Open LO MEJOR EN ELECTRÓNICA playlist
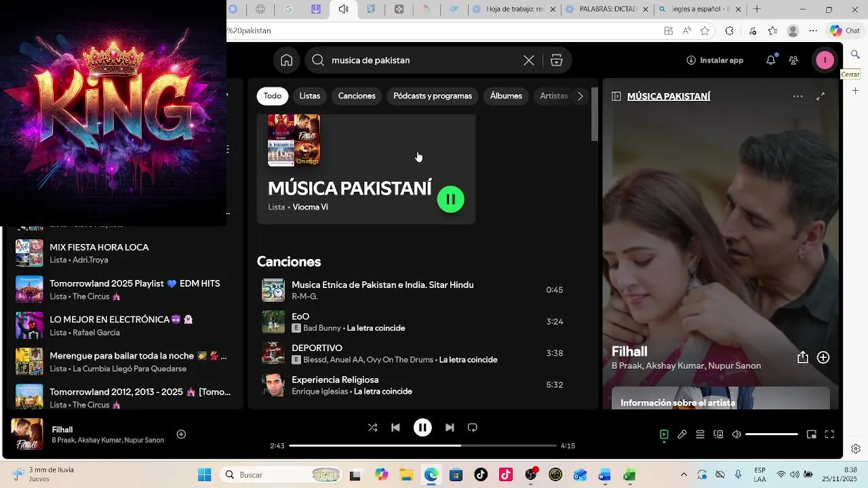The height and width of the screenshot is (488, 868). 125,326
